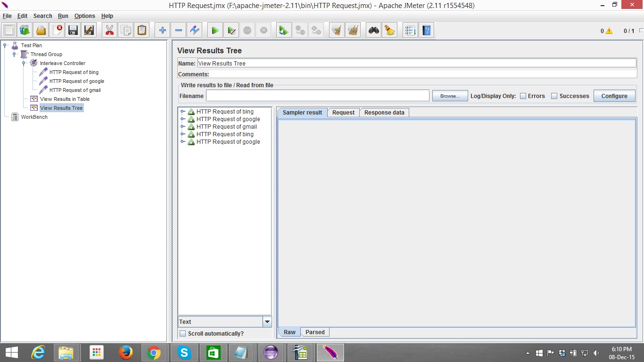Viewport: 644px width, 362px height.
Task: Click Start no pauses icon
Action: click(231, 31)
